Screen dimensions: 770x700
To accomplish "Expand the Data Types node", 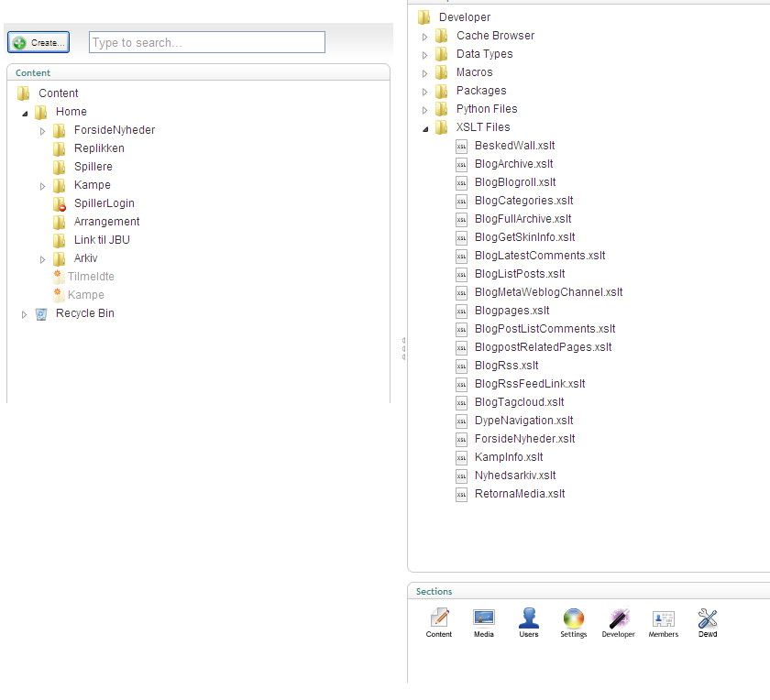I will [x=425, y=55].
